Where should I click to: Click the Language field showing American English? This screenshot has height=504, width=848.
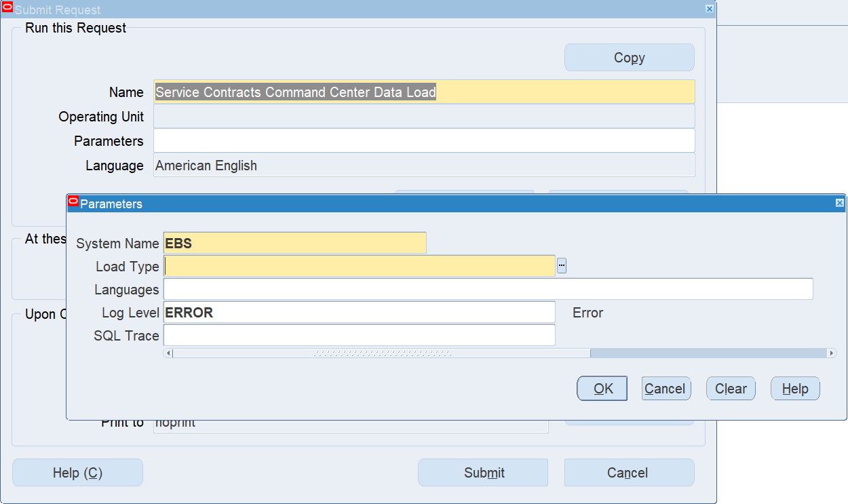[x=424, y=165]
